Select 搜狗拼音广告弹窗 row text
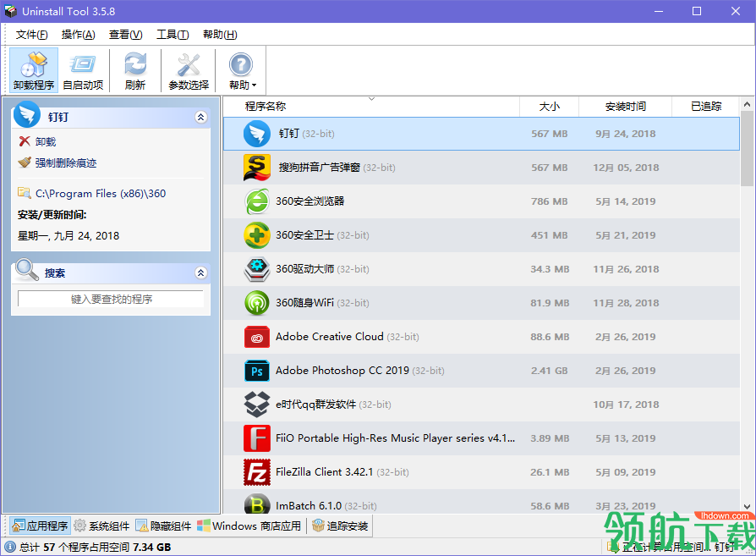 pos(337,168)
